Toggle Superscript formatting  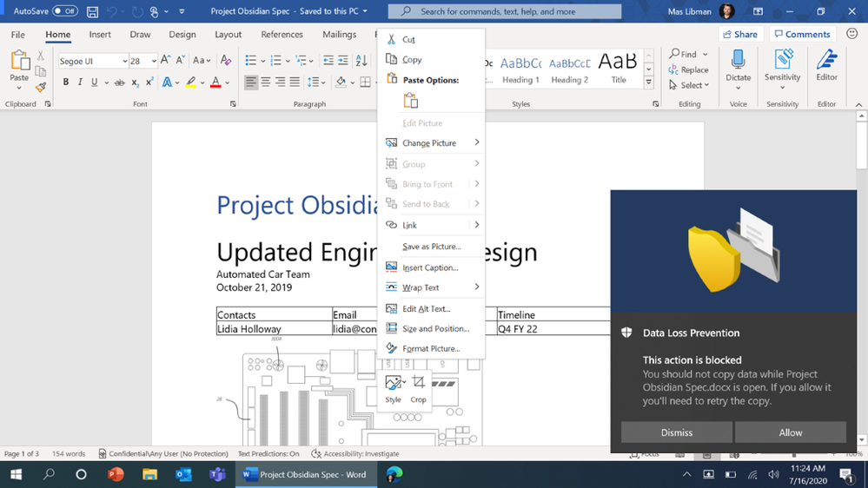149,82
